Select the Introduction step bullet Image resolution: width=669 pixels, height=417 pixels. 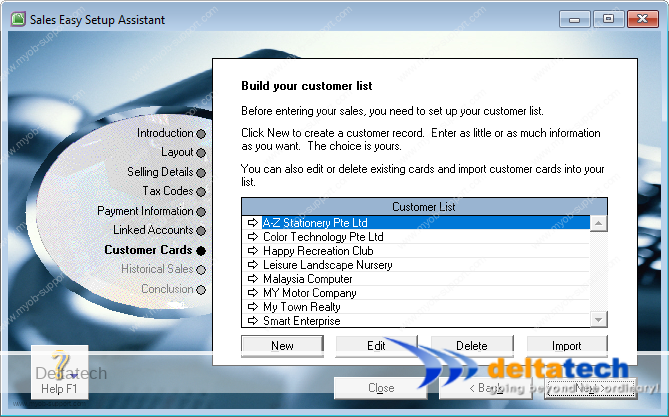[201, 134]
